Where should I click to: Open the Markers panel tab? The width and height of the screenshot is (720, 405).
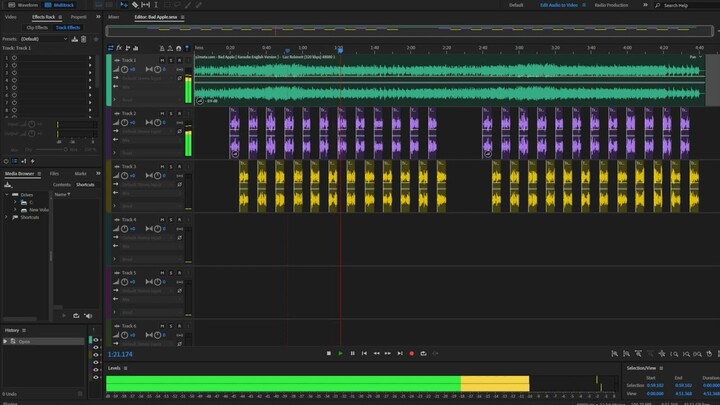click(80, 174)
